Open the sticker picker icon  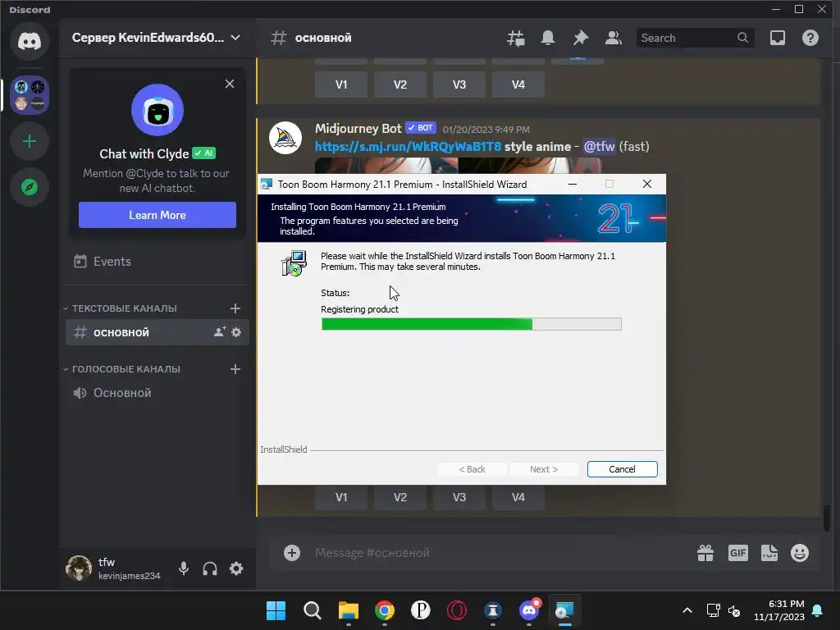tap(769, 553)
